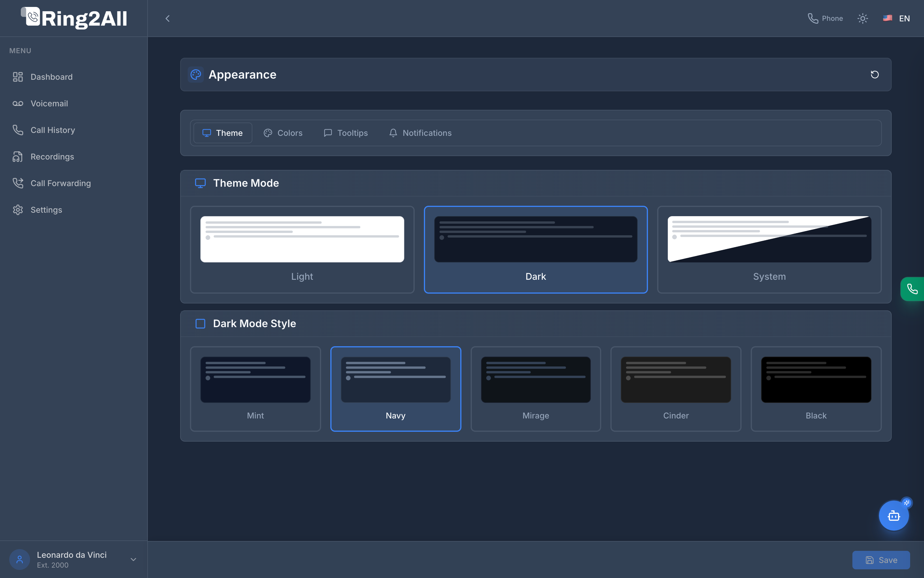924x578 pixels.
Task: Select the Light theme mode
Action: pos(302,250)
